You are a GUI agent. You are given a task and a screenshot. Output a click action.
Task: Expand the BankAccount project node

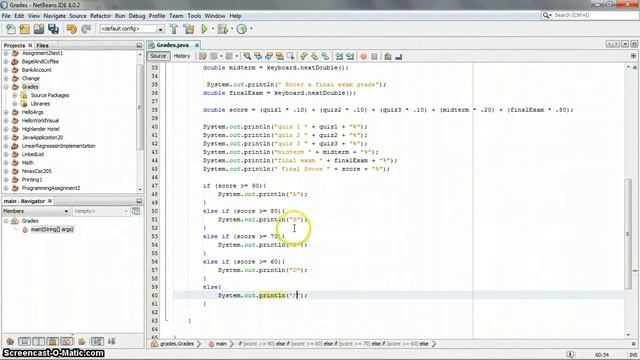coord(6,70)
